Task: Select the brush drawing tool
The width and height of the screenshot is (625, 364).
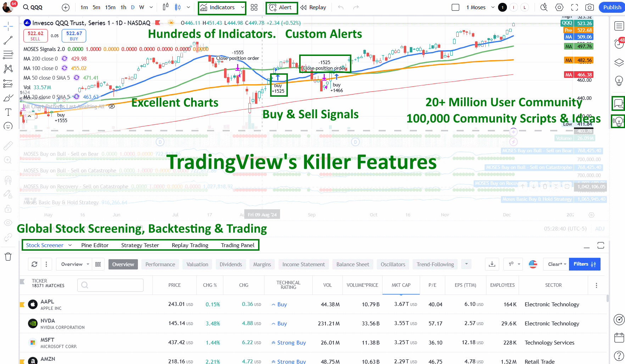Action: (x=8, y=98)
